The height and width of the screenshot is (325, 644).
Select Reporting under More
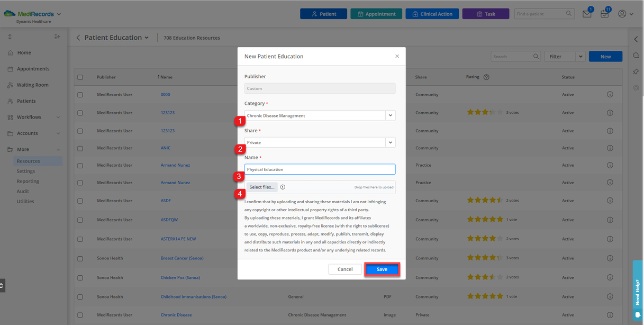[28, 181]
